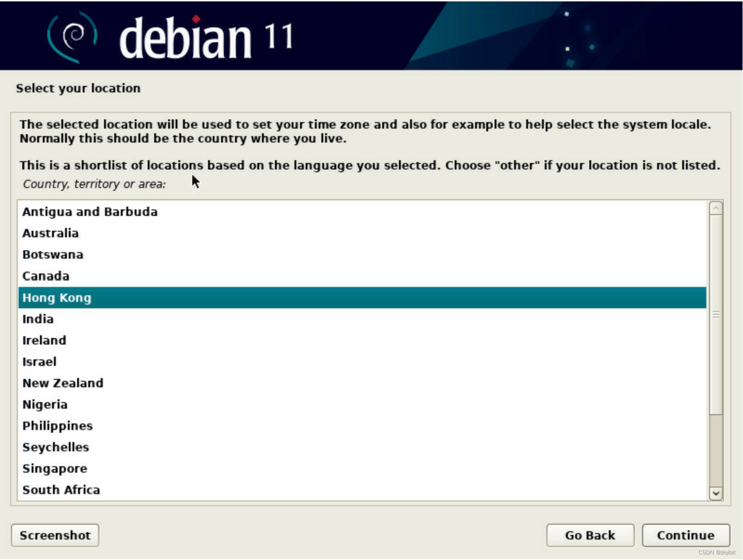
Task: Click the Screenshot button
Action: (55, 535)
